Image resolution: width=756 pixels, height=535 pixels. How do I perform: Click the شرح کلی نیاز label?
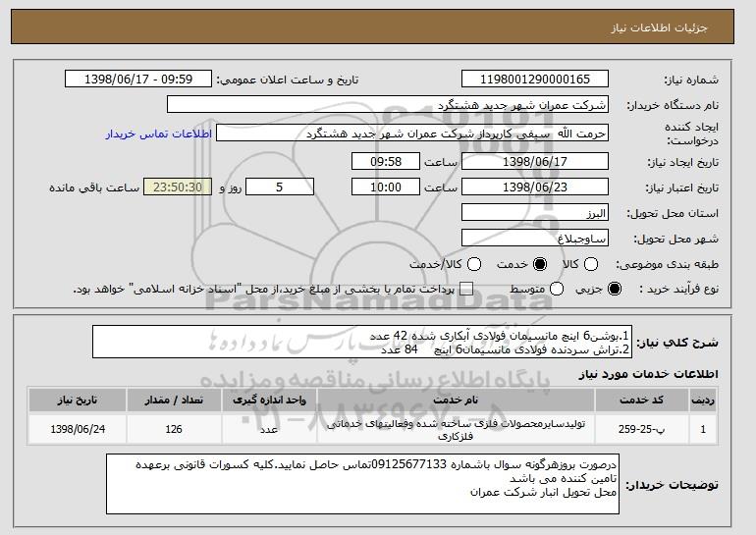[676, 343]
